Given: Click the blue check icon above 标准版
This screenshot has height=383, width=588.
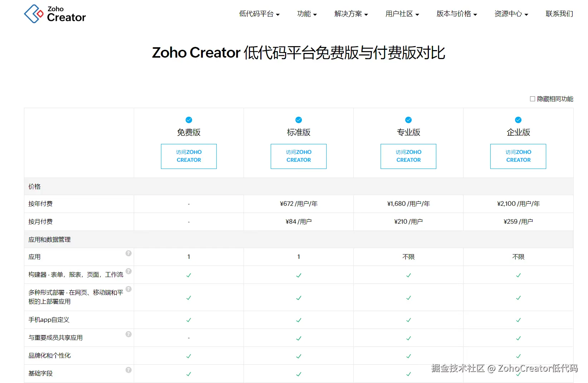Looking at the screenshot, I should 299,120.
